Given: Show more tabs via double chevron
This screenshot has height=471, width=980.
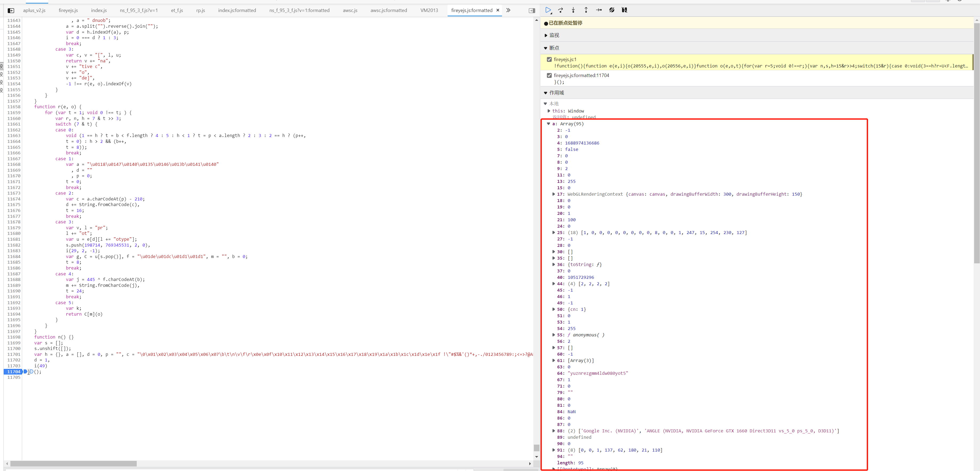Looking at the screenshot, I should coord(508,10).
